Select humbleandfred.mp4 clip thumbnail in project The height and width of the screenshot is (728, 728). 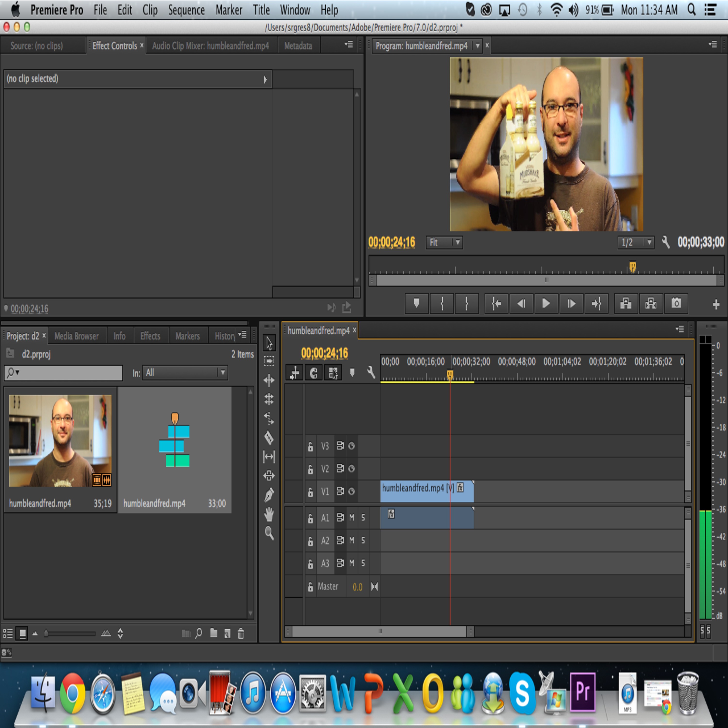tap(60, 440)
